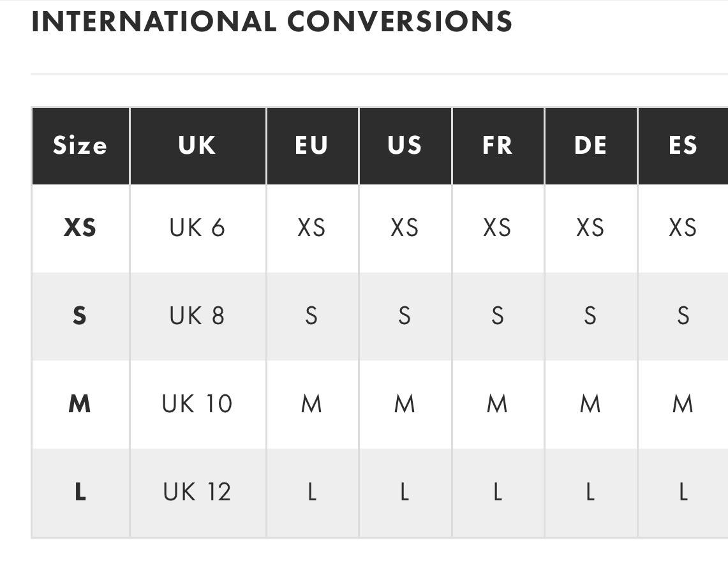Image resolution: width=728 pixels, height=575 pixels.
Task: Select the S cell under FR
Action: [x=497, y=316]
